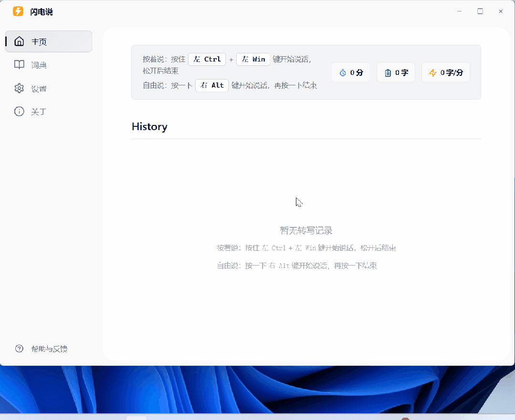Screen dimensions: 515x420
Task: Click the 左 Win key chip
Action: click(x=253, y=59)
